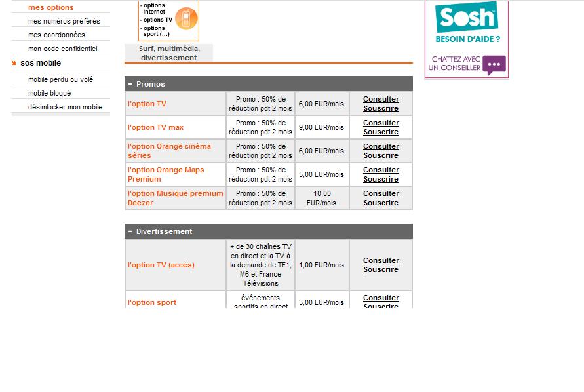Select the 10,00 EUR/mois price cell
584x392 pixels.
(x=322, y=198)
